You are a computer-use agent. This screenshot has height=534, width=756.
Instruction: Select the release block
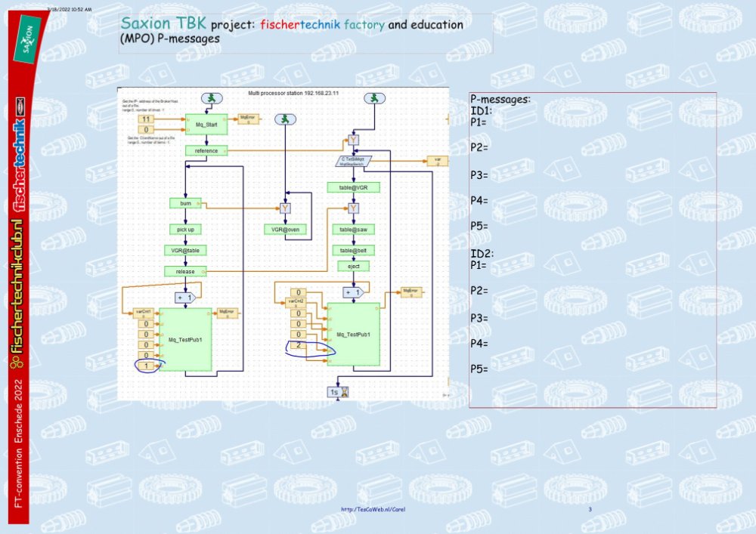point(186,272)
